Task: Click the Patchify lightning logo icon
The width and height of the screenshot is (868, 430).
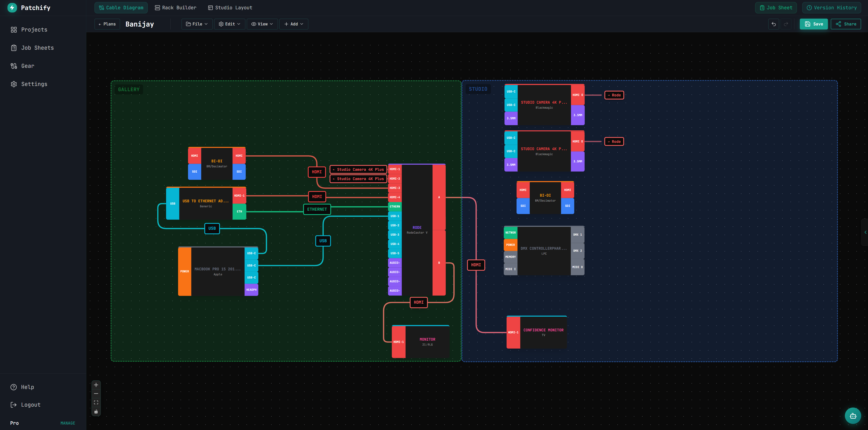Action: tap(12, 7)
